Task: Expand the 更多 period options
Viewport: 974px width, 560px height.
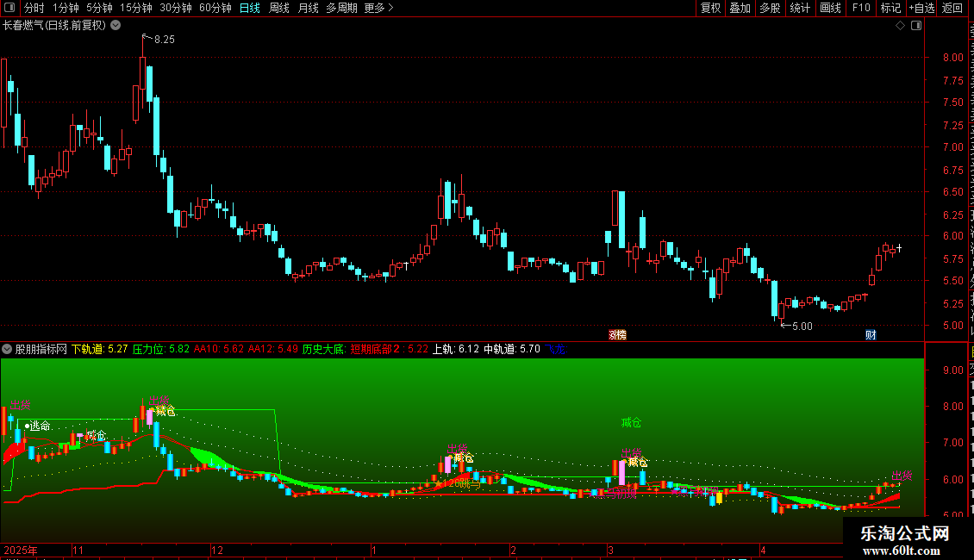Action: 379,8
